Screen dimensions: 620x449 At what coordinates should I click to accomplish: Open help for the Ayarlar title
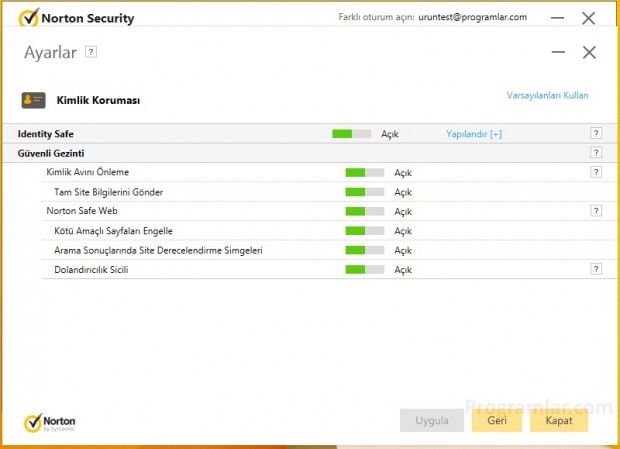click(x=91, y=52)
